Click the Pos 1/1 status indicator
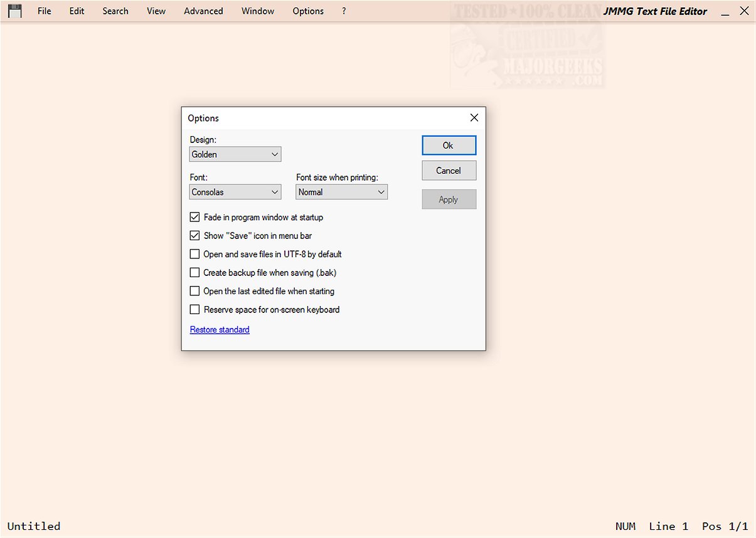The height and width of the screenshot is (538, 756). click(x=725, y=526)
